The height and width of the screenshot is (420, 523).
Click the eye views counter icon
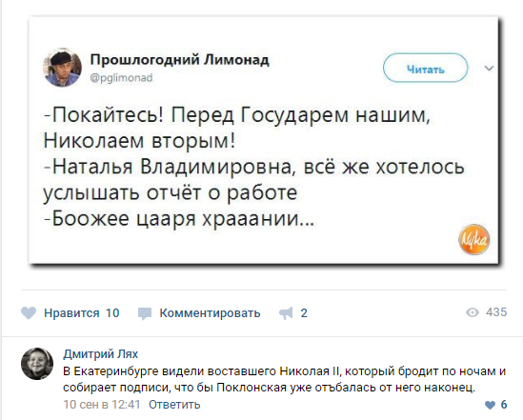click(x=473, y=312)
